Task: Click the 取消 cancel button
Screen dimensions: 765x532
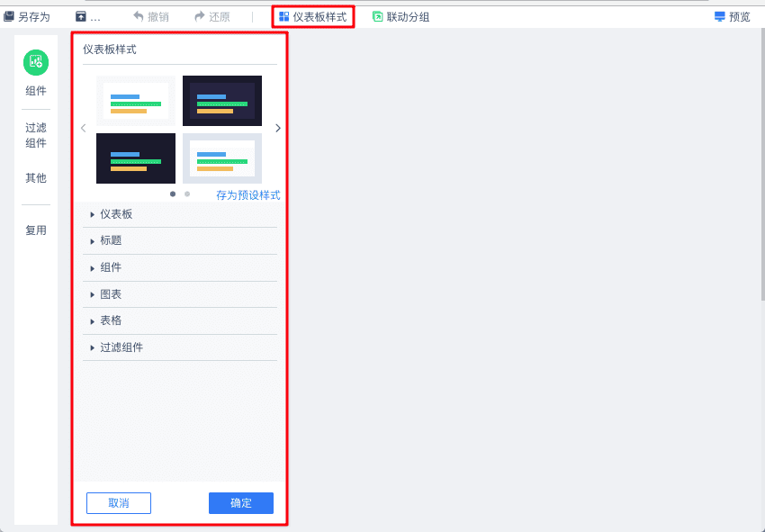Action: coord(119,503)
